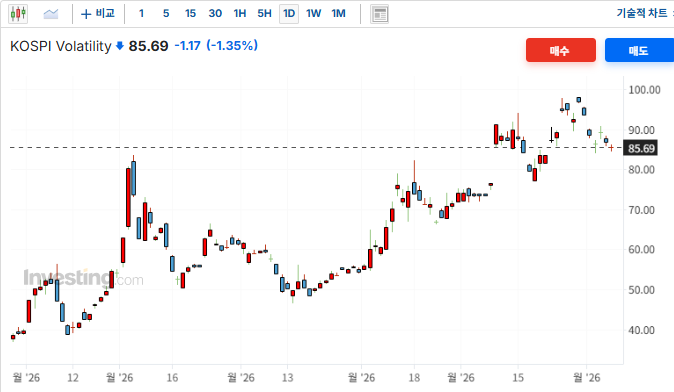The image size is (674, 392).
Task: Select the 1M interval
Action: pyautogui.click(x=338, y=14)
